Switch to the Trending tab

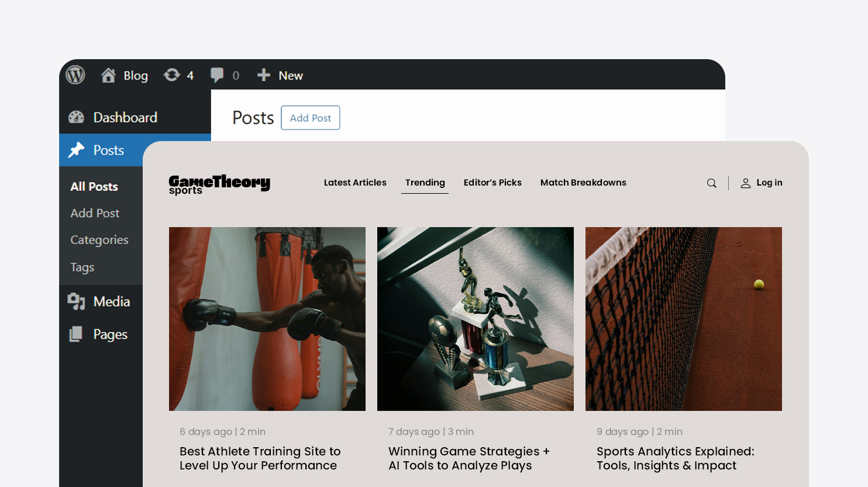[425, 183]
